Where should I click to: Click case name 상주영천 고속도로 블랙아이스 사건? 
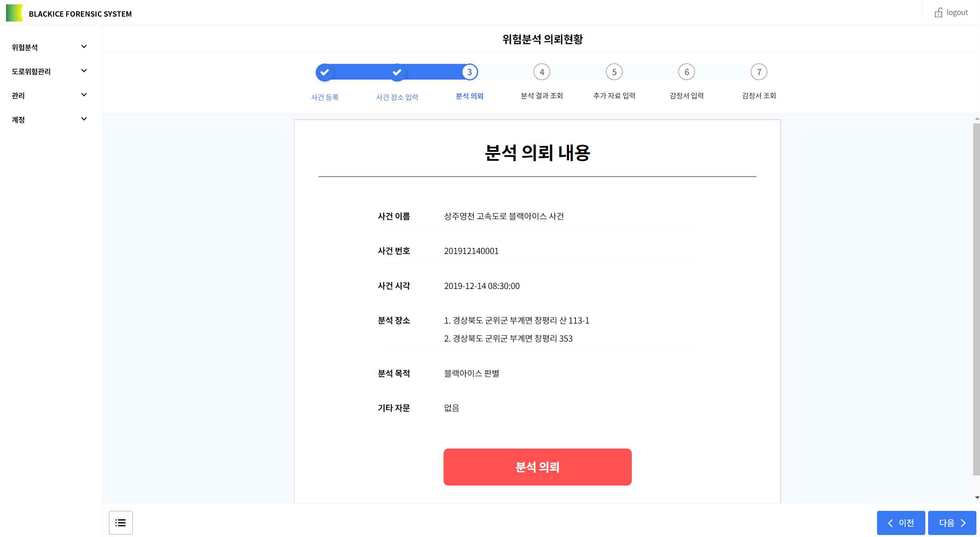[x=504, y=216]
